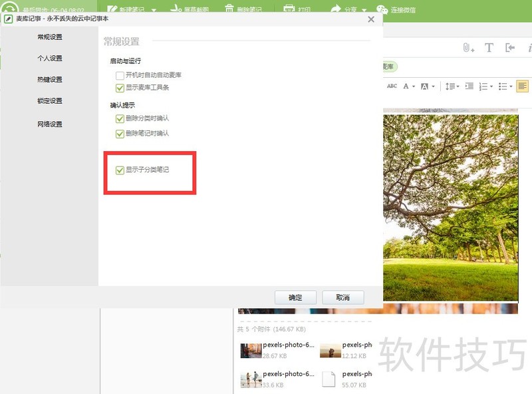The height and width of the screenshot is (394, 532).
Task: Expand the font color A dropdown
Action: pos(413,87)
